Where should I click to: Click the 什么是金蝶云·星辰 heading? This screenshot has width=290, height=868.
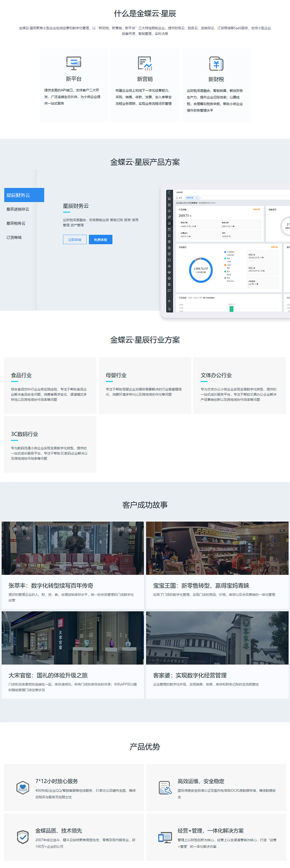pos(145,13)
